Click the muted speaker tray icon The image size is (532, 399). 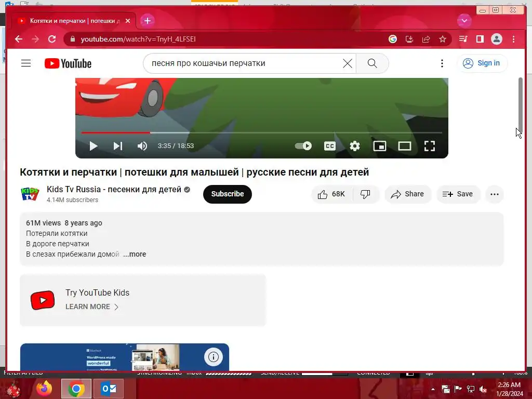pos(483,389)
